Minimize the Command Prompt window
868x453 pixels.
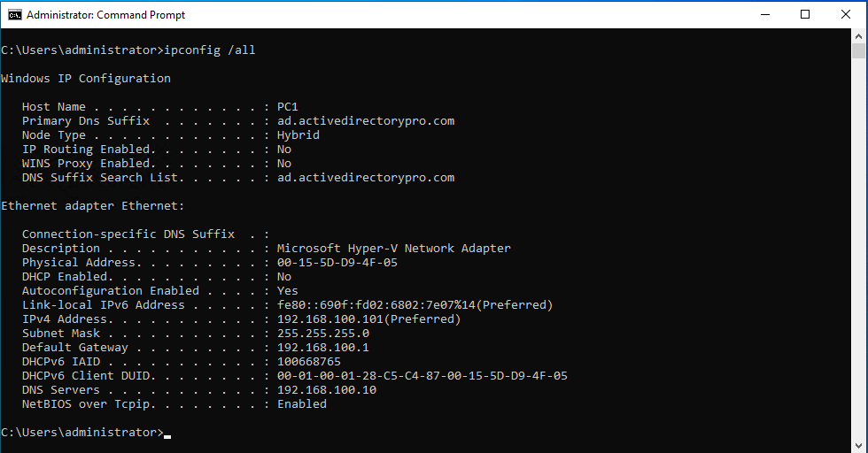pos(763,14)
